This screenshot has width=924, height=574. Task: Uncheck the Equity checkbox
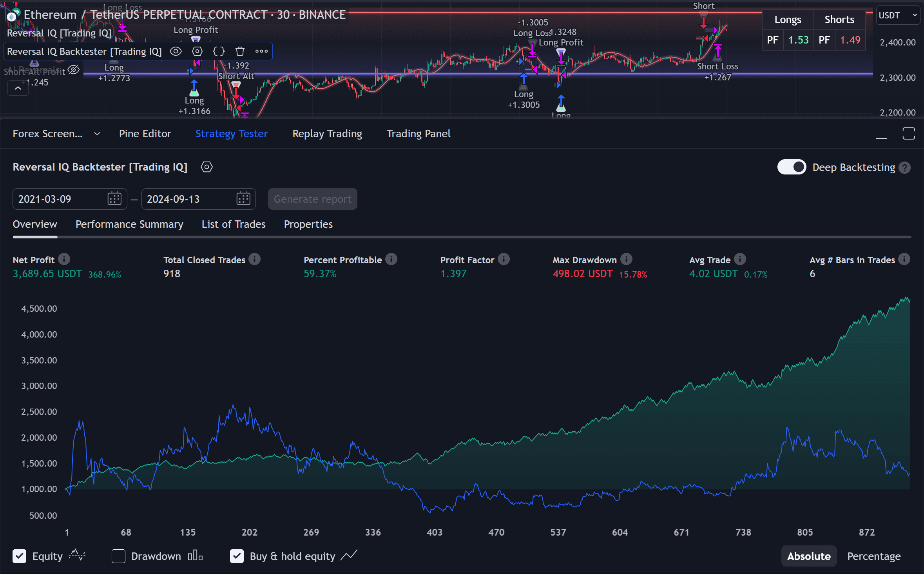[x=19, y=556]
